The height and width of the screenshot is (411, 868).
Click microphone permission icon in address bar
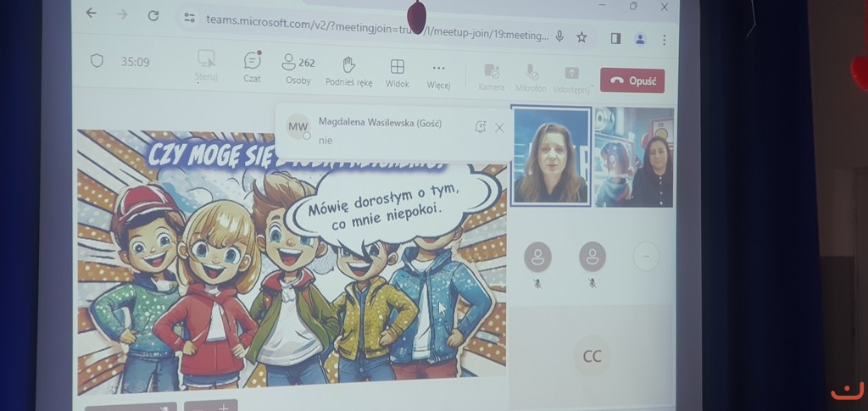(559, 36)
